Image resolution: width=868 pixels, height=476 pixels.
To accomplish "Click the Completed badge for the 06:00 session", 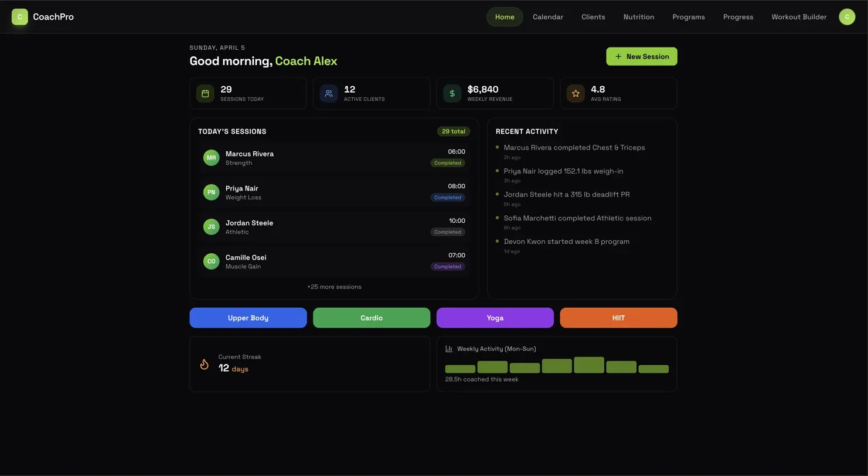I will [448, 163].
